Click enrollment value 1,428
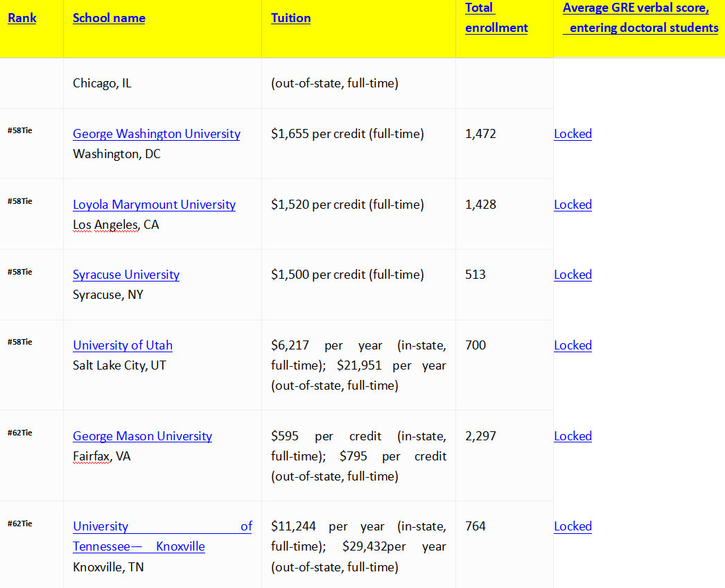The width and height of the screenshot is (725, 588). pyautogui.click(x=480, y=205)
